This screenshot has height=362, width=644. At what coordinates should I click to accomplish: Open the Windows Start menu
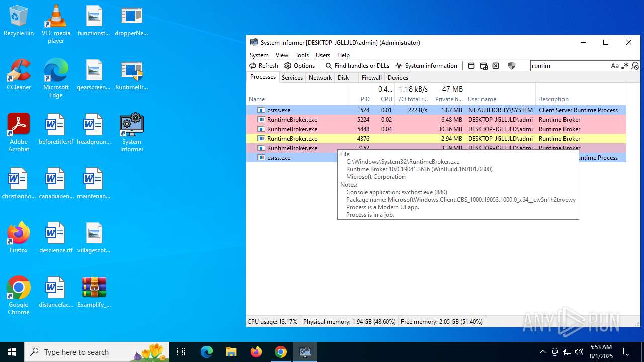pyautogui.click(x=12, y=352)
